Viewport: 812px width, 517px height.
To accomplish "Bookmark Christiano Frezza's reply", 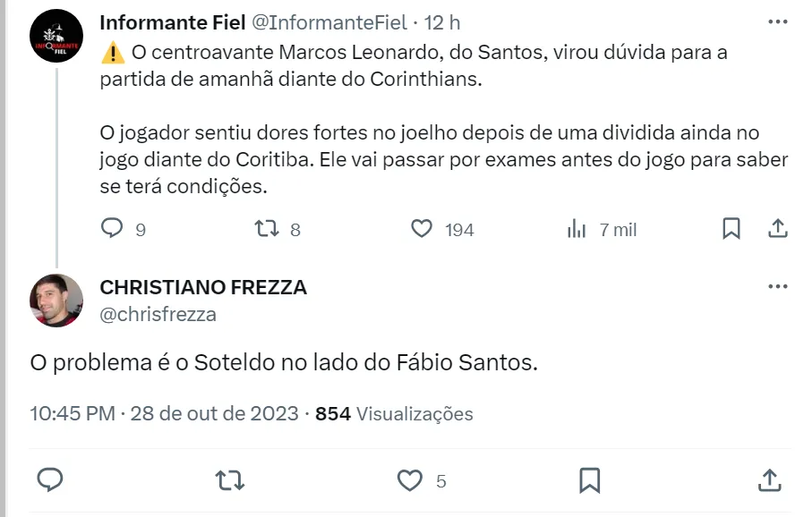I will (x=589, y=480).
